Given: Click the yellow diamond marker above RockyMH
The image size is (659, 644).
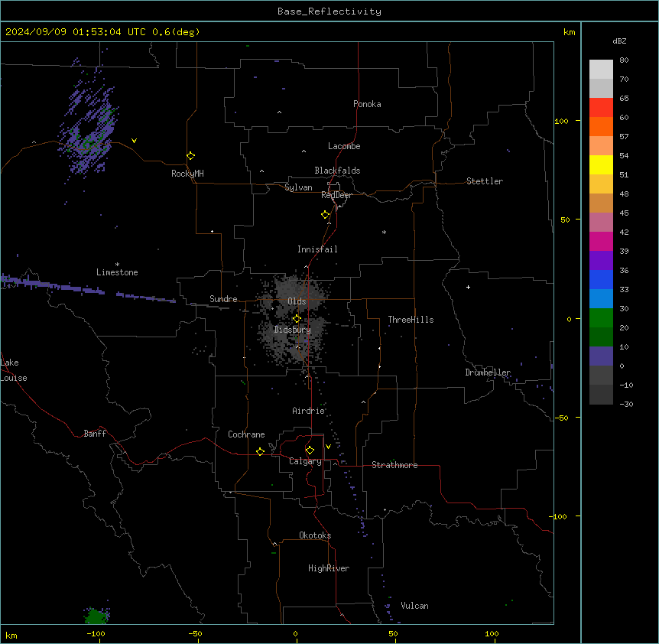Looking at the screenshot, I should [190, 156].
